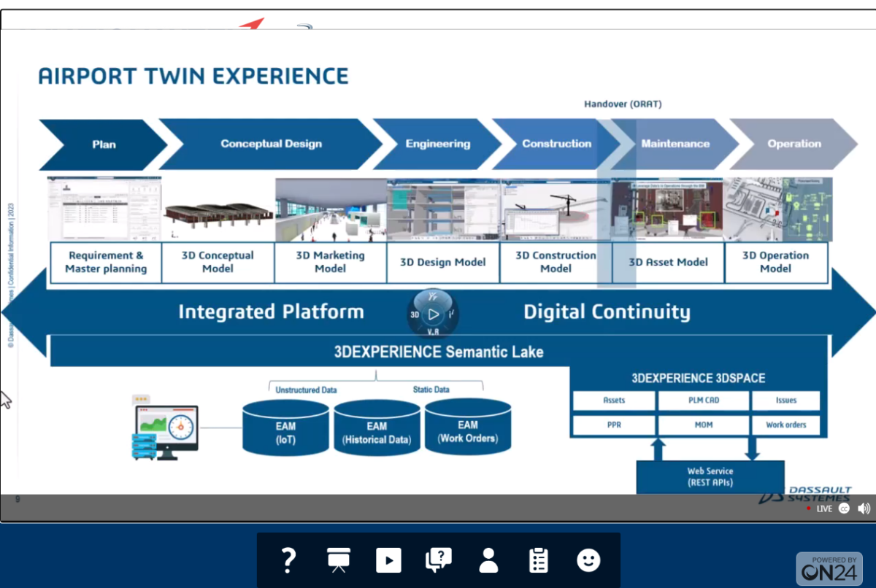Open the Media Player icon in toolbar
Screen dimensions: 876x588
pyautogui.click(x=388, y=560)
